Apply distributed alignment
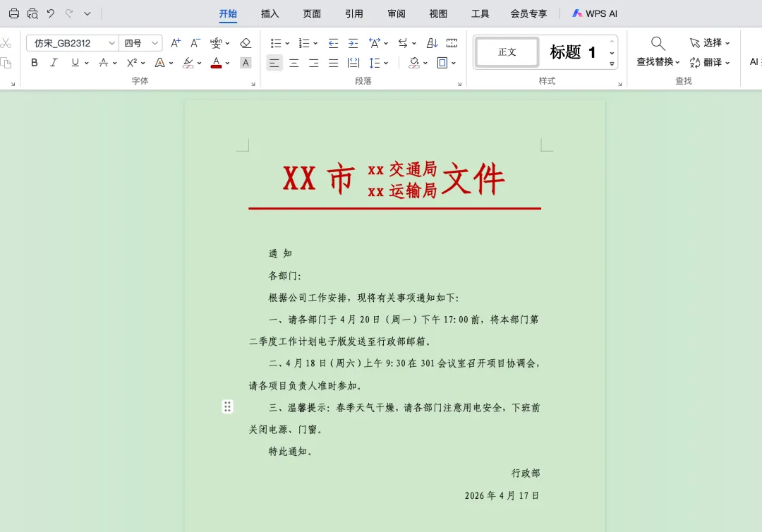The image size is (762, 532). 353,63
